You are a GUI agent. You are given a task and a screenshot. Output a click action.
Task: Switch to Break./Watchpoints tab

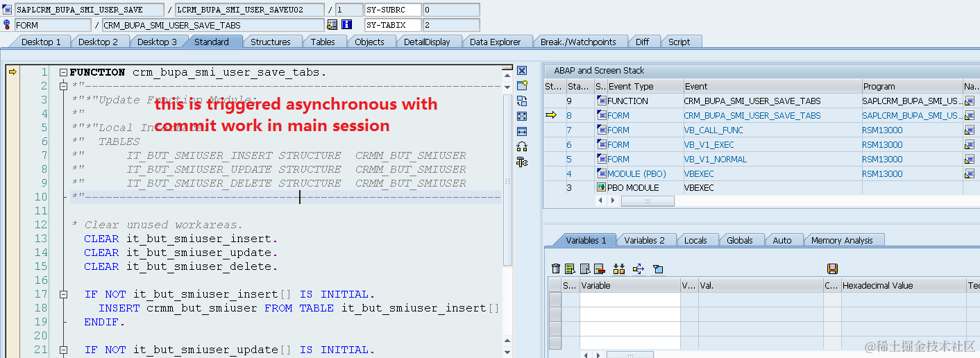[578, 42]
